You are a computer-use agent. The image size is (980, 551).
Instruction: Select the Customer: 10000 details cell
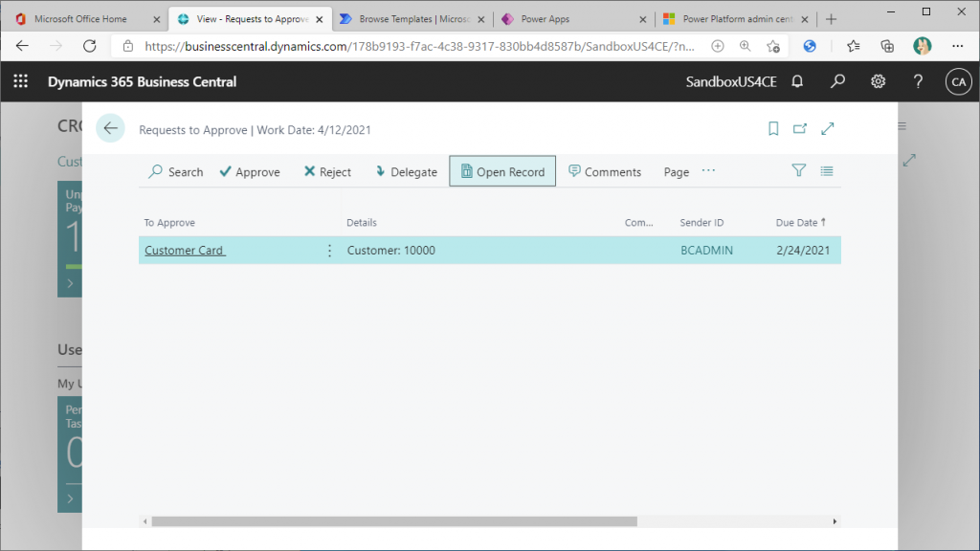pos(390,250)
